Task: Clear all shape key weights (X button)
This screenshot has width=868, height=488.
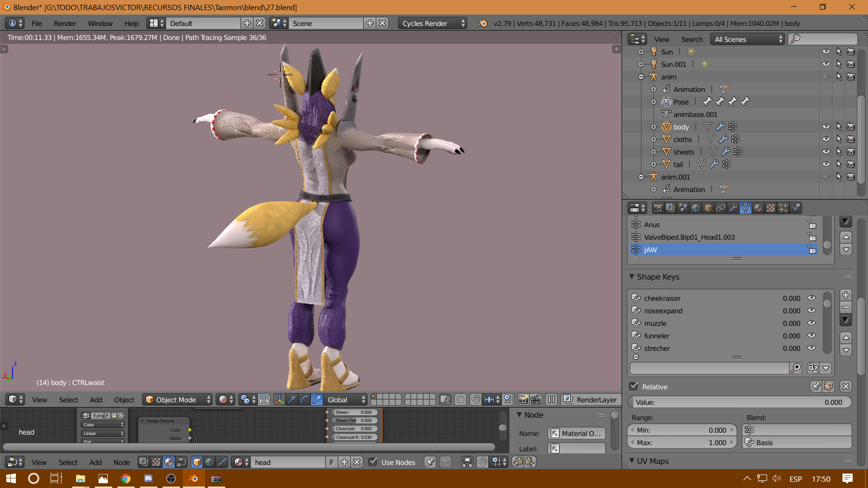Action: pos(846,386)
